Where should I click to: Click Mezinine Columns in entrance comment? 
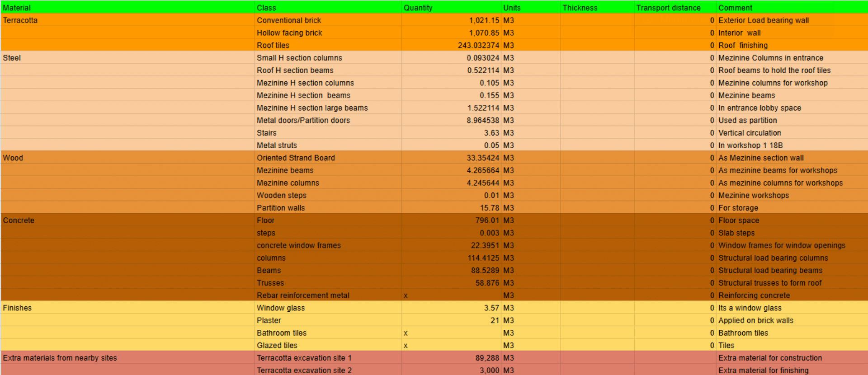792,58
